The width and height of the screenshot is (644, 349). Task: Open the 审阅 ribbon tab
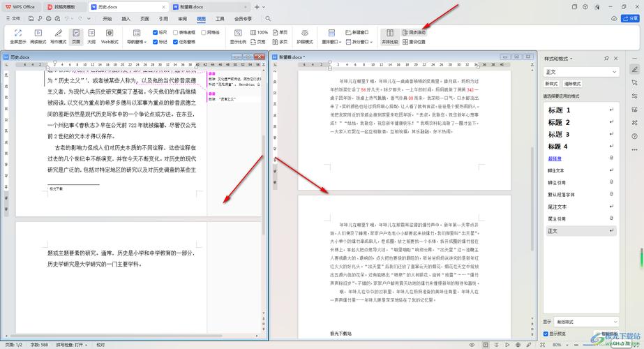point(182,19)
